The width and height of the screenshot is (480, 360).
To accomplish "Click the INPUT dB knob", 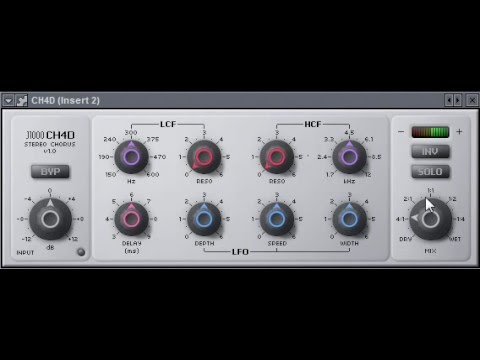I will (x=50, y=219).
